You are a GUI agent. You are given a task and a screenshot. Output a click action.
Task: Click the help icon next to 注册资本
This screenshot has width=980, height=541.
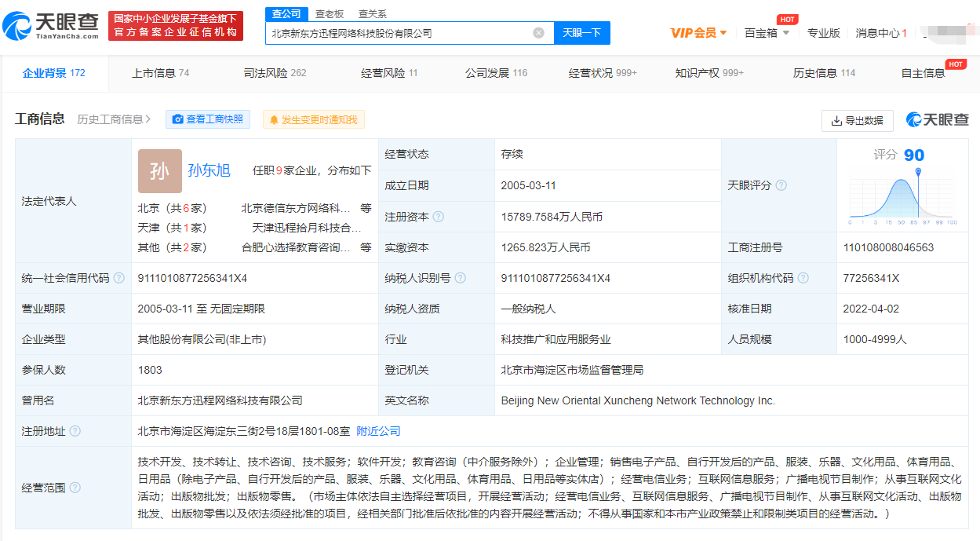click(x=439, y=217)
